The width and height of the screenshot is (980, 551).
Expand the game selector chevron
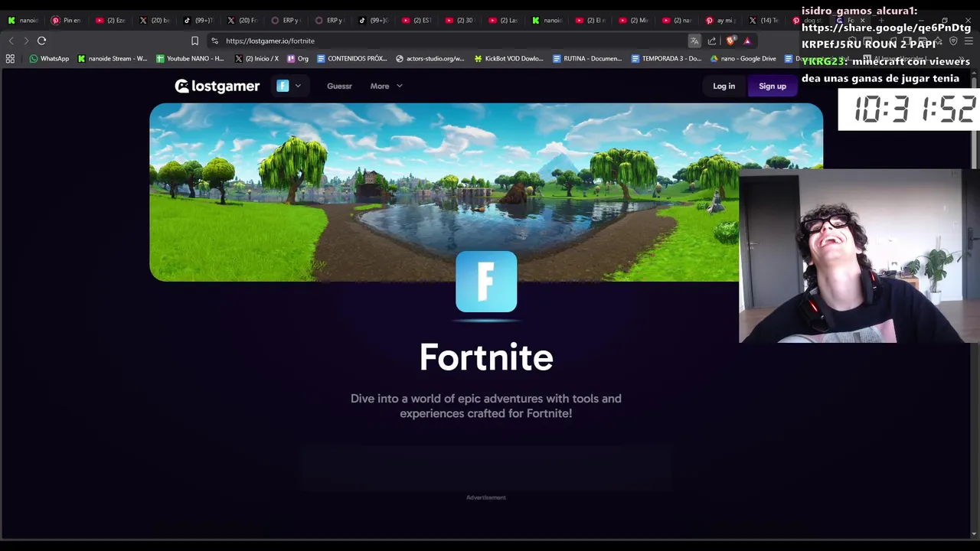point(298,86)
